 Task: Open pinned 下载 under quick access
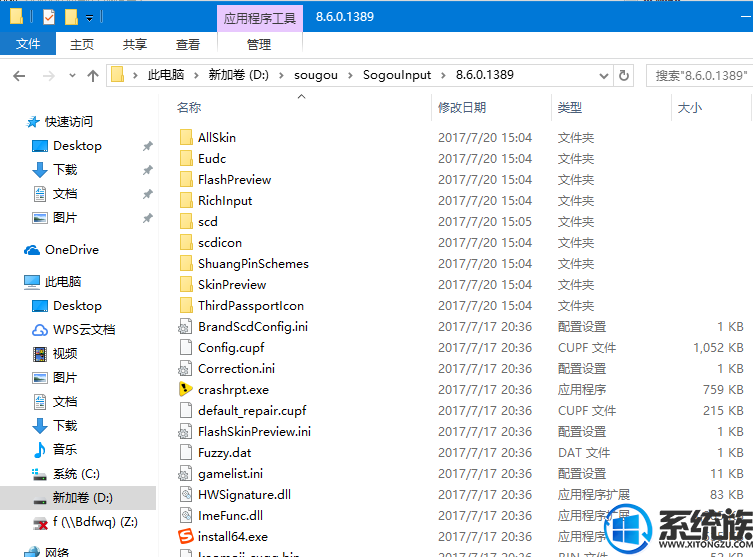(65, 170)
